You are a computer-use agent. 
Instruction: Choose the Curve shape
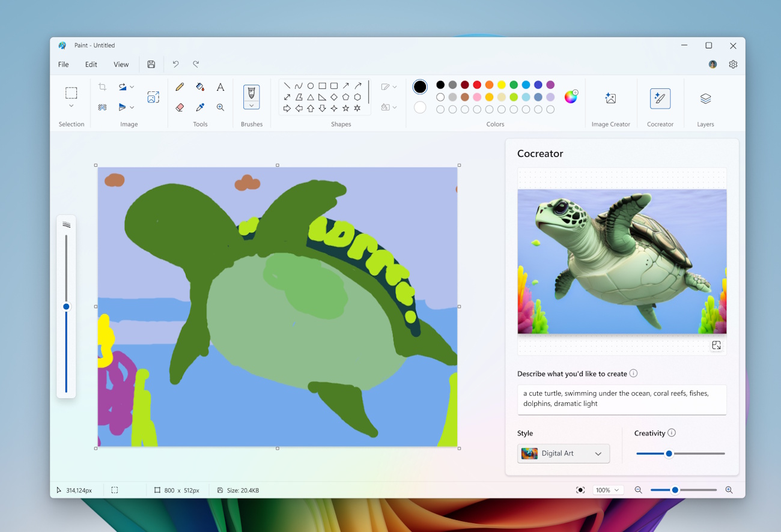299,86
